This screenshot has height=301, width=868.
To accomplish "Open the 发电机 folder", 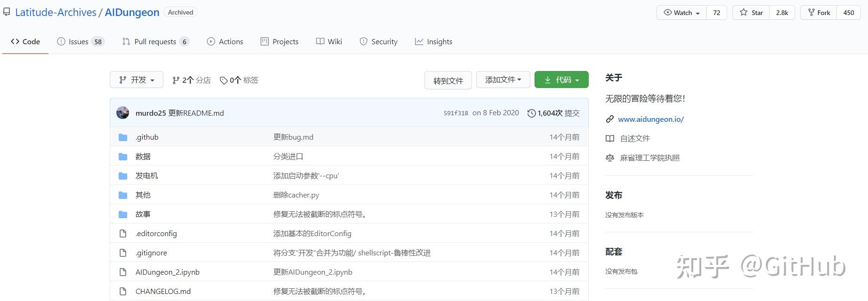I will click(x=147, y=175).
